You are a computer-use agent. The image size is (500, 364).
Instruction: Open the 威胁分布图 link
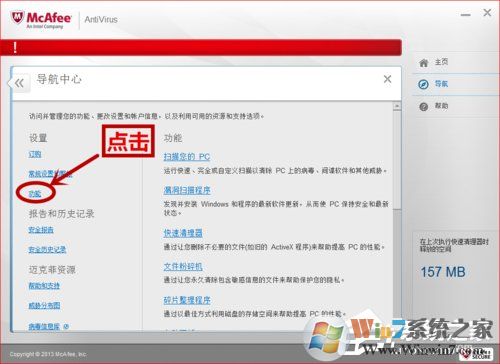click(44, 305)
